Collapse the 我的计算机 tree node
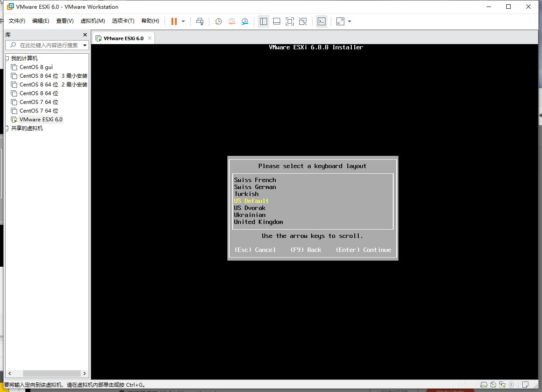The image size is (542, 392). pyautogui.click(x=7, y=58)
